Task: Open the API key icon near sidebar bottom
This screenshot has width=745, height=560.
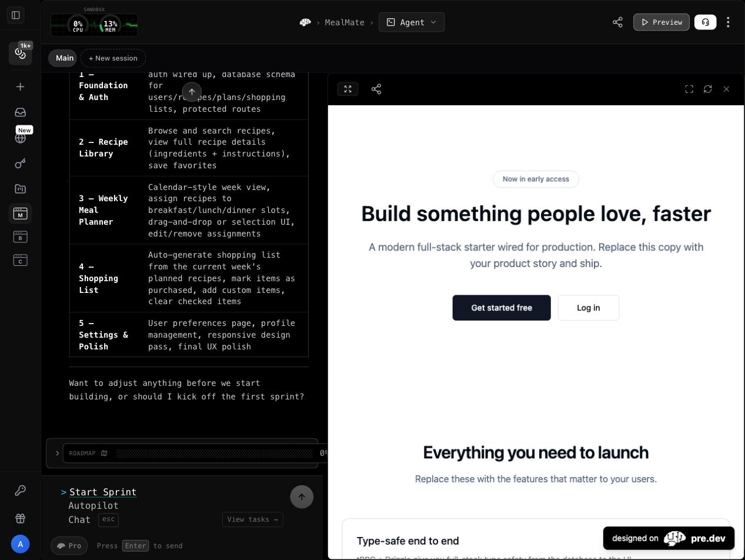Action: pyautogui.click(x=21, y=491)
